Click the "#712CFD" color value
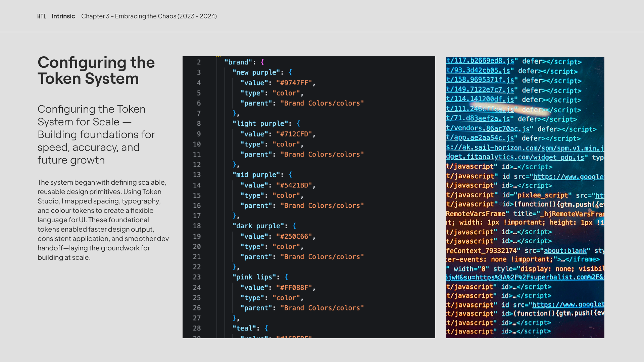The image size is (644, 362). click(x=294, y=134)
